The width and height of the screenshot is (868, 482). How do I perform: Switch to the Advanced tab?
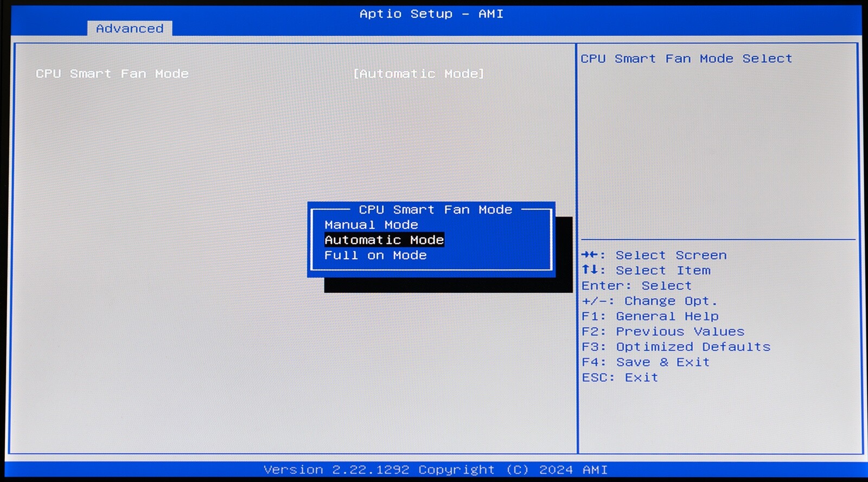coord(130,29)
